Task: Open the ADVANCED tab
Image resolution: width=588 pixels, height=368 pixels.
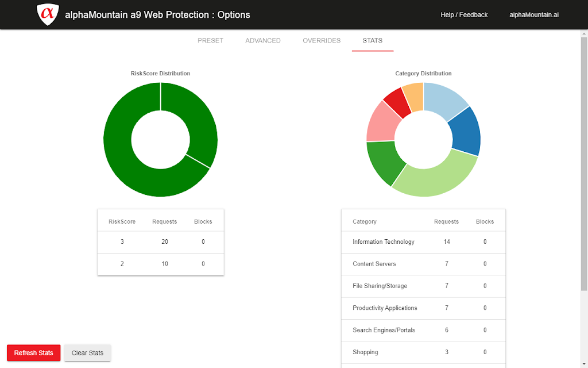Action: 263,41
